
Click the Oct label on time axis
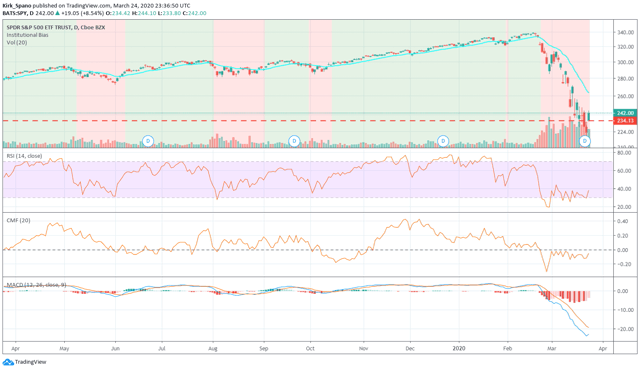click(x=310, y=348)
